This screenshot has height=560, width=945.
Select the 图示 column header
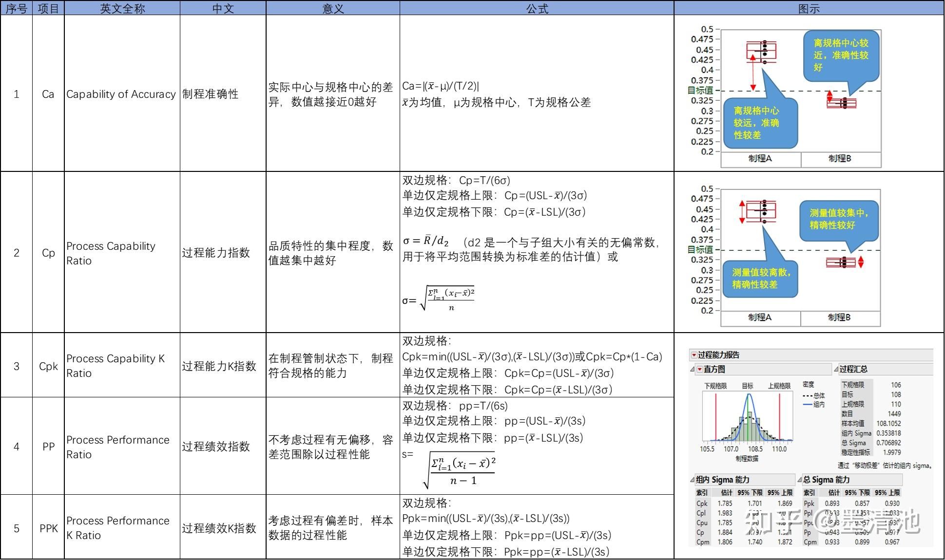click(809, 8)
